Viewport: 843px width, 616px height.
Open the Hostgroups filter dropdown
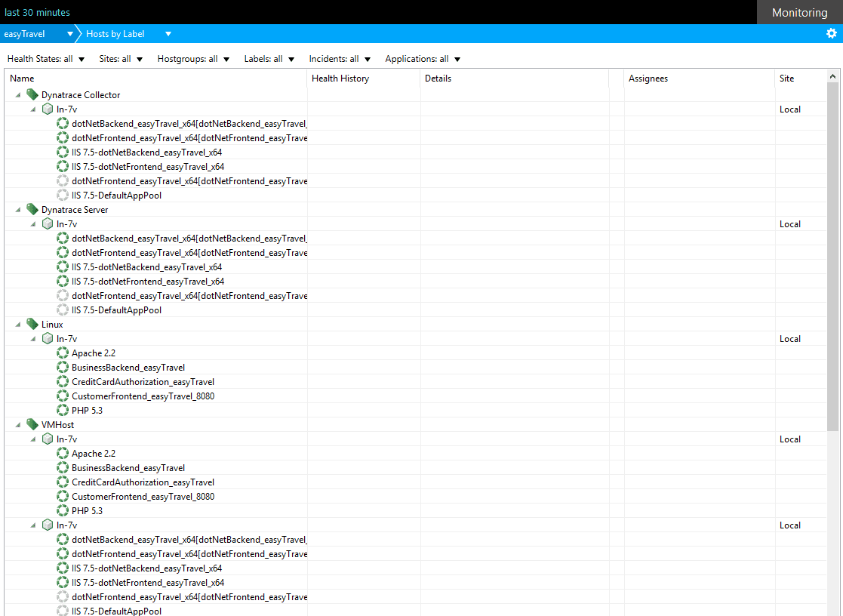coord(193,59)
